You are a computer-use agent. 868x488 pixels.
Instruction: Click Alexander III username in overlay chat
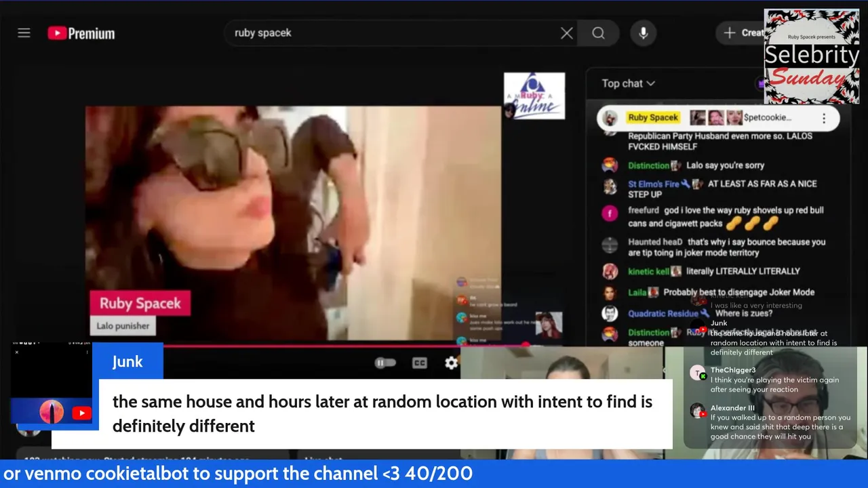click(732, 408)
